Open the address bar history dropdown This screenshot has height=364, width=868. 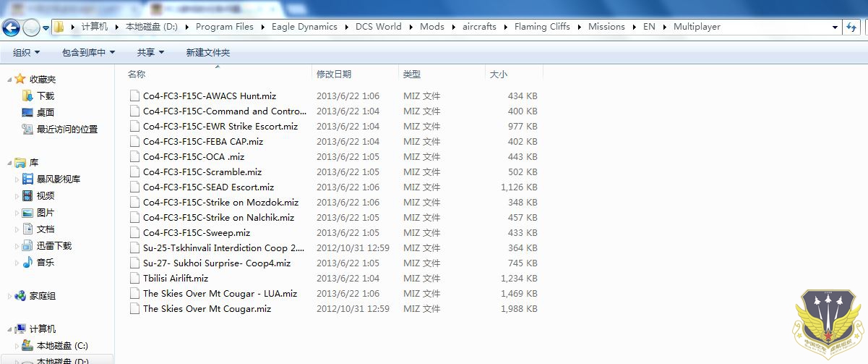point(835,27)
